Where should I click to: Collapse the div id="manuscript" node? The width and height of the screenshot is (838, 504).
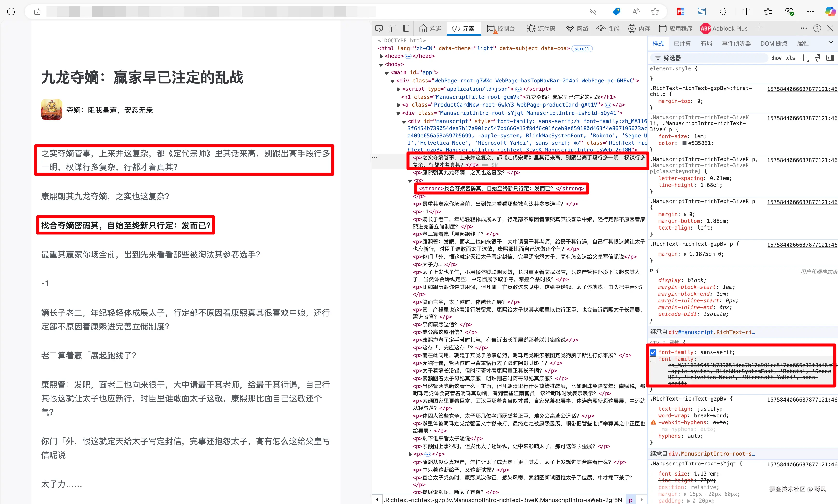[404, 122]
